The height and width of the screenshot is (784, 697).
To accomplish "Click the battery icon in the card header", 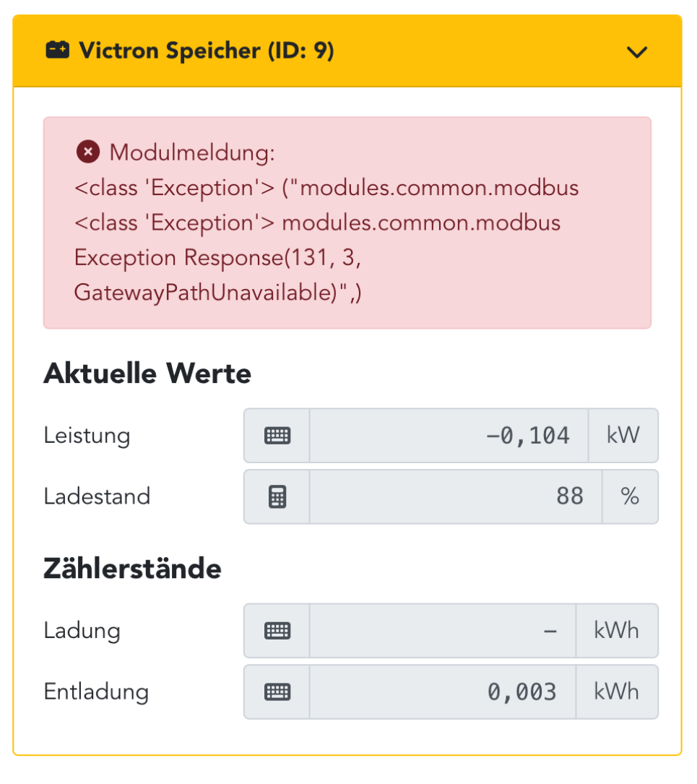I will click(x=58, y=51).
